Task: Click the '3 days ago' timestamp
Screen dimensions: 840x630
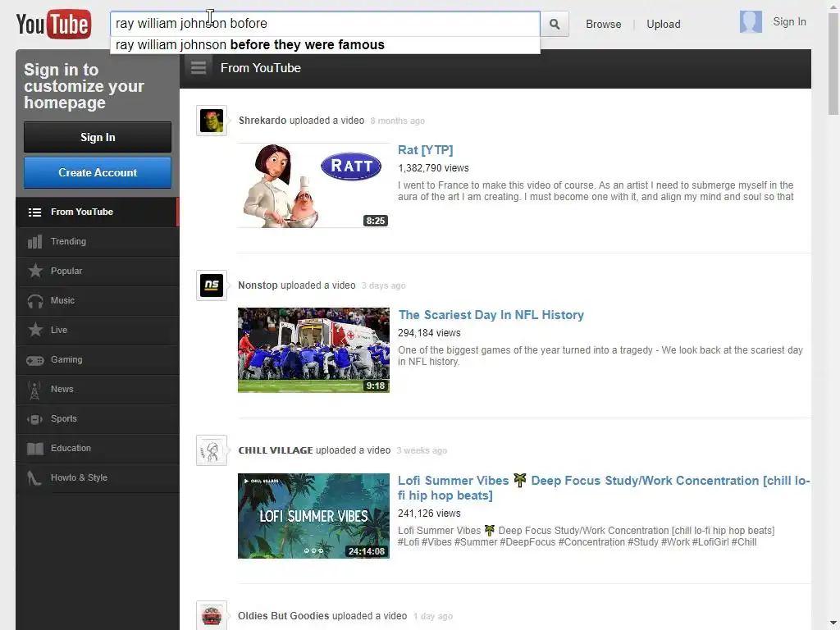Action: [x=384, y=286]
